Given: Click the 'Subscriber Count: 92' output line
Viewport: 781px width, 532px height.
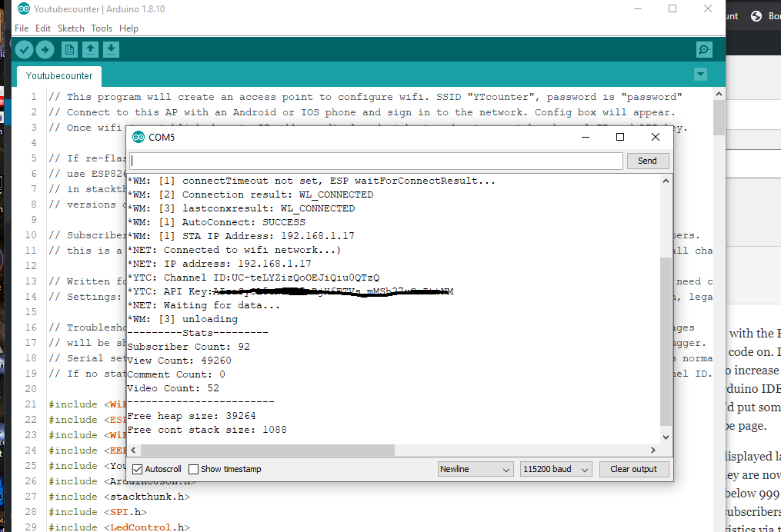Looking at the screenshot, I should [x=189, y=347].
